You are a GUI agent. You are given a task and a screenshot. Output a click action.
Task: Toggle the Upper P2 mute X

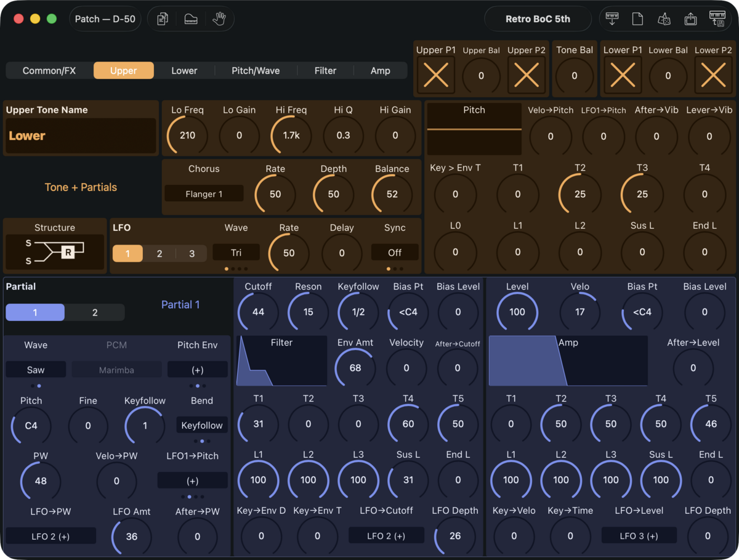527,75
